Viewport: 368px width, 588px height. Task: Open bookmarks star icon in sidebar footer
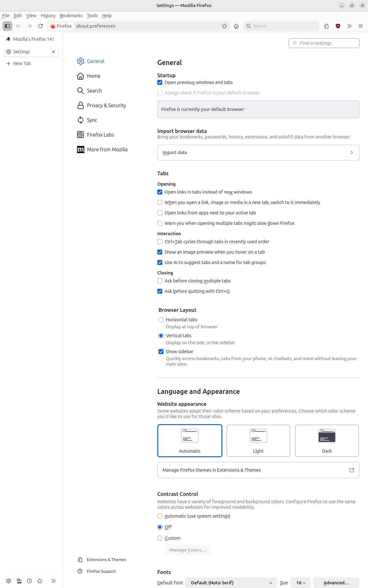pyautogui.click(x=40, y=581)
